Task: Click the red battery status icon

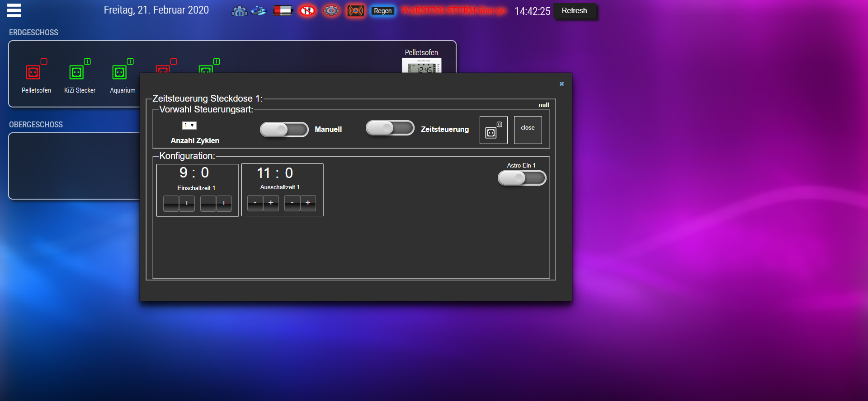Action: click(283, 10)
